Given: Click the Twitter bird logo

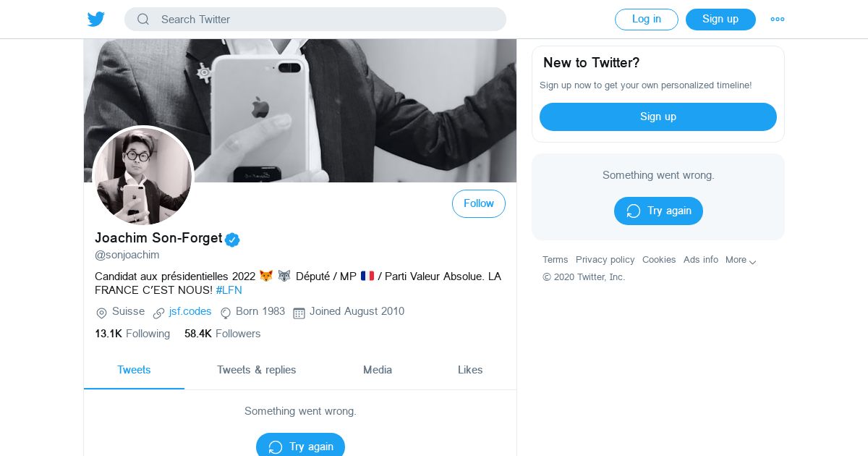Looking at the screenshot, I should coord(96,20).
